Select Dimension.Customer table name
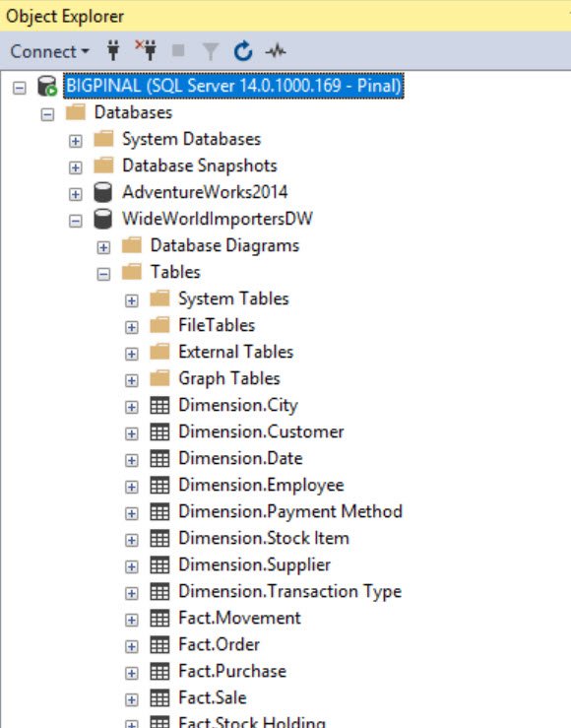 (x=261, y=431)
